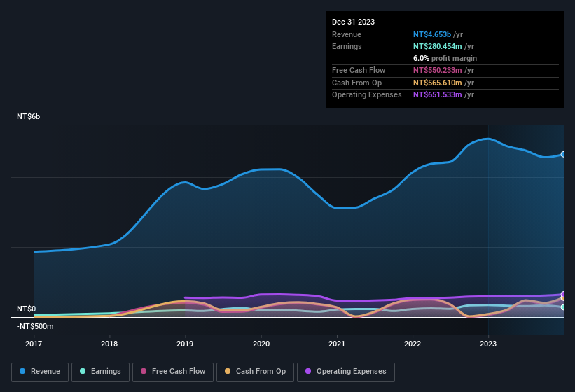Toggle Free Cash Flow legend item
Viewport: 575px width, 392px height.
[174, 372]
